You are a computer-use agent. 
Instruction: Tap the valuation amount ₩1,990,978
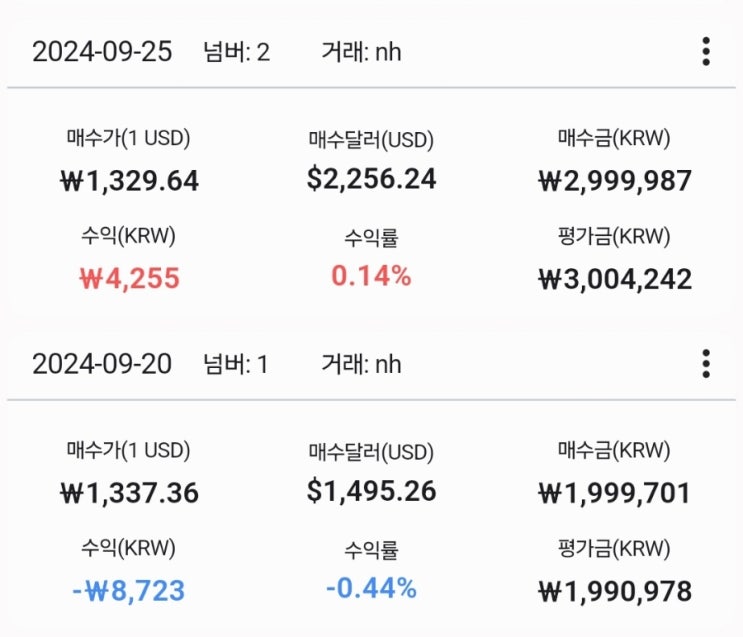[614, 590]
